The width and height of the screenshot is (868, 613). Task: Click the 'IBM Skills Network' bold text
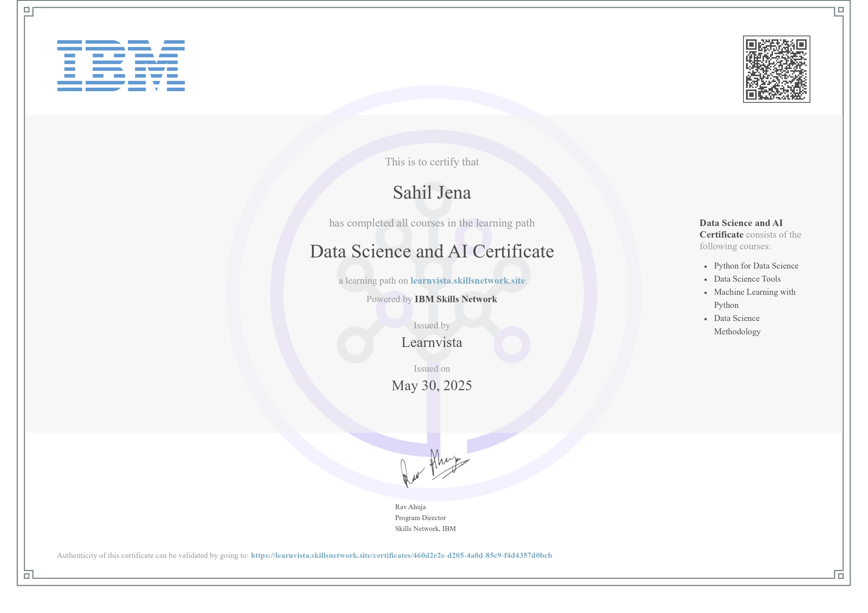coord(456,299)
